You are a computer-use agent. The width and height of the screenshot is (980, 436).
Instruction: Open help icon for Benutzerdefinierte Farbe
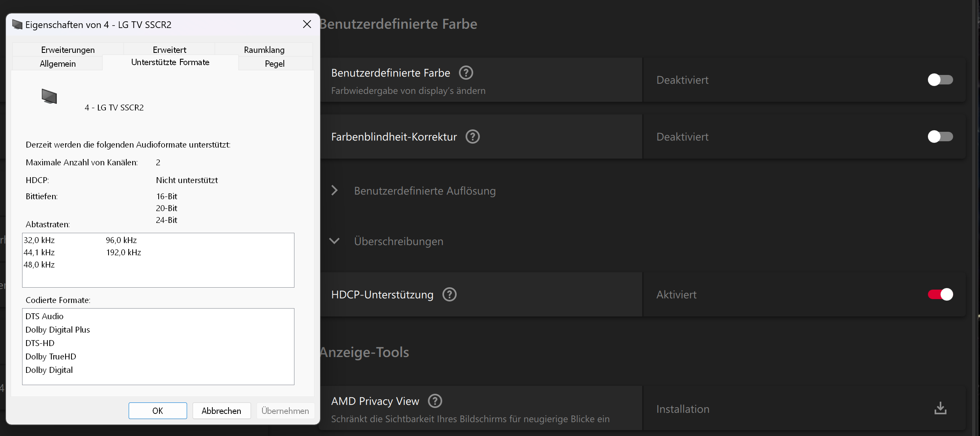pos(466,73)
